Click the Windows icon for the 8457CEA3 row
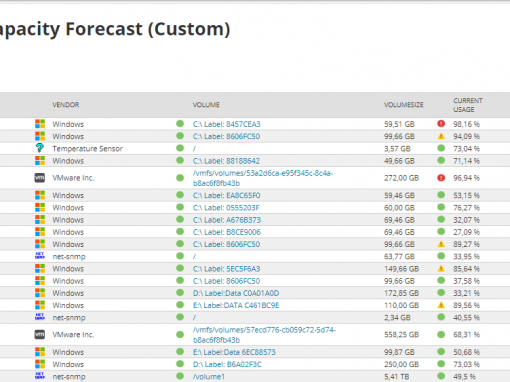 (40, 124)
